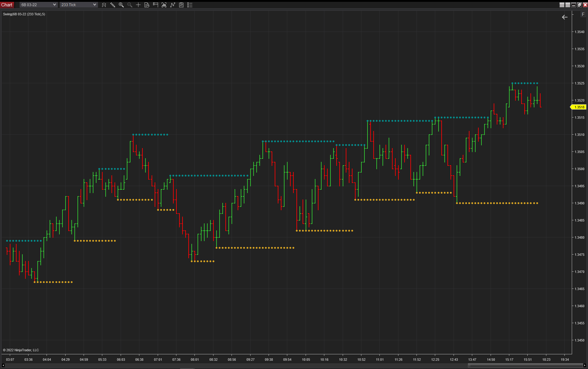The height and width of the screenshot is (369, 588).
Task: Click the zoom in magnifier
Action: click(121, 5)
